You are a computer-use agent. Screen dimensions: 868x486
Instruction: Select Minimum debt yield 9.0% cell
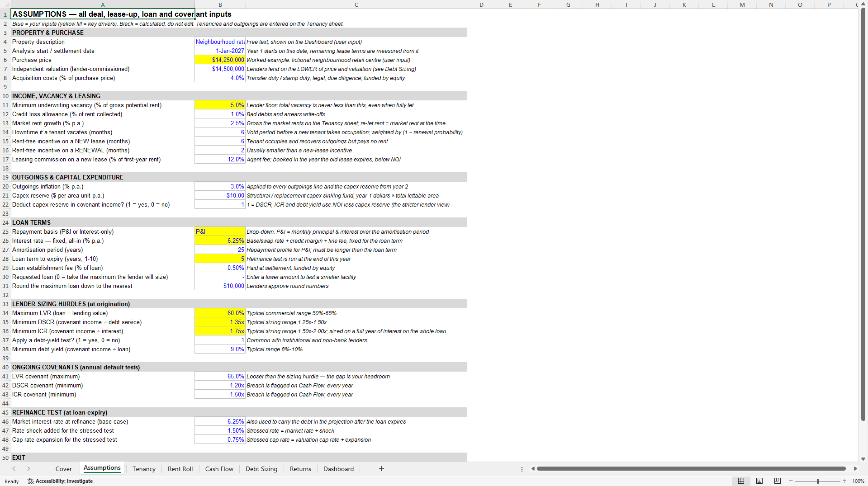click(220, 349)
